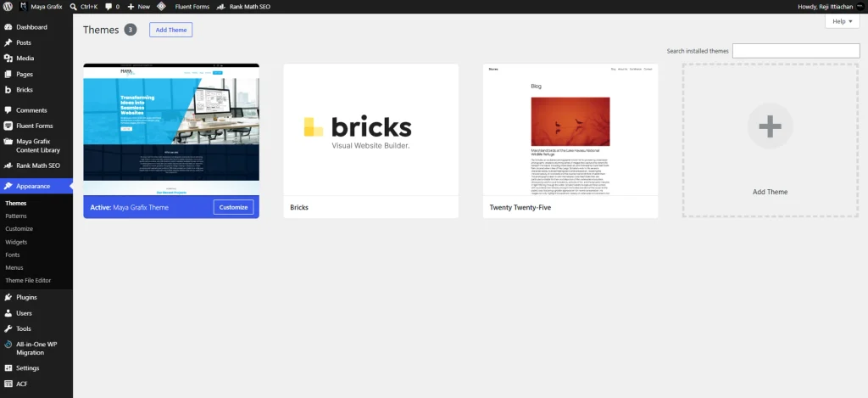Click the Media icon in sidebar
Image resolution: width=868 pixels, height=398 pixels.
8,59
